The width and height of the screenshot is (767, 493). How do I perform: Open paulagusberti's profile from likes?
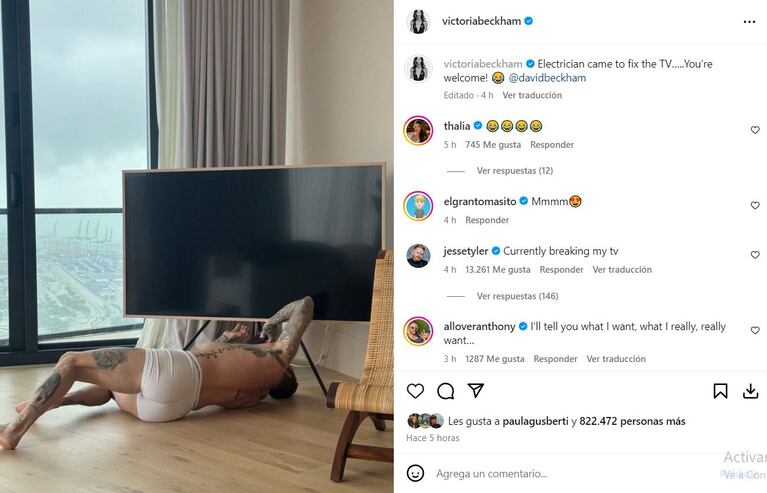535,421
